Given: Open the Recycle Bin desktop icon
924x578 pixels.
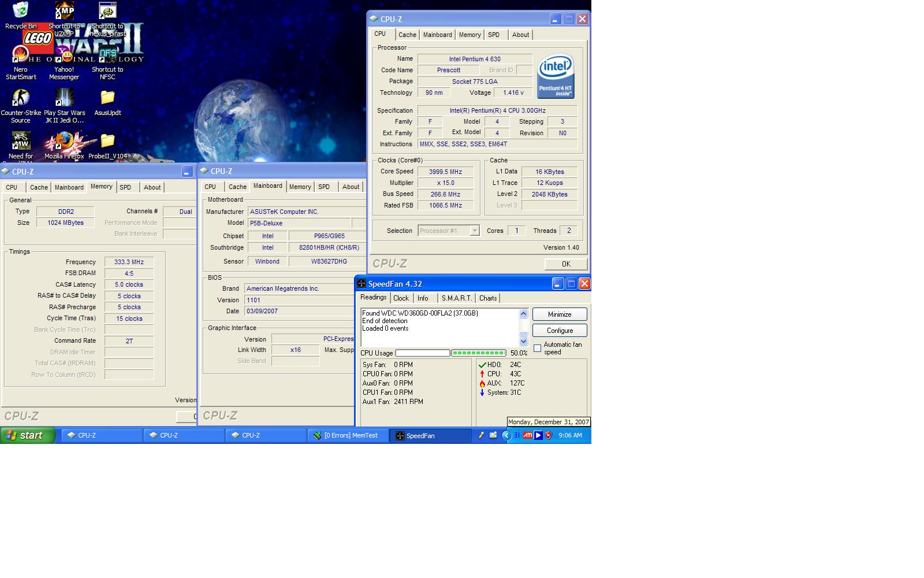Looking at the screenshot, I should pyautogui.click(x=21, y=10).
